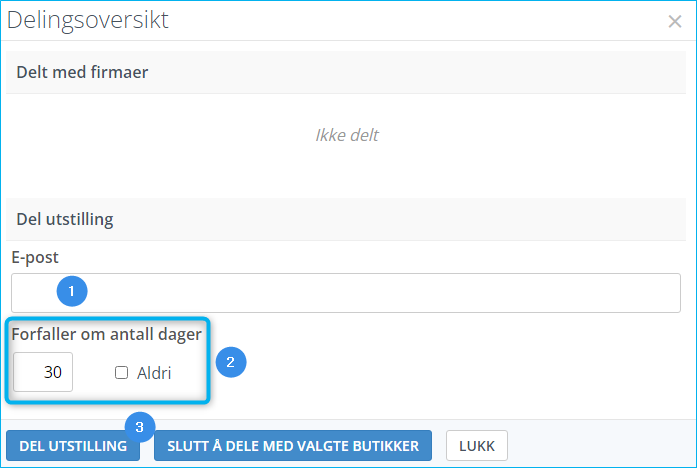The width and height of the screenshot is (697, 468).
Task: Select the days field showing 30
Action: tap(43, 372)
